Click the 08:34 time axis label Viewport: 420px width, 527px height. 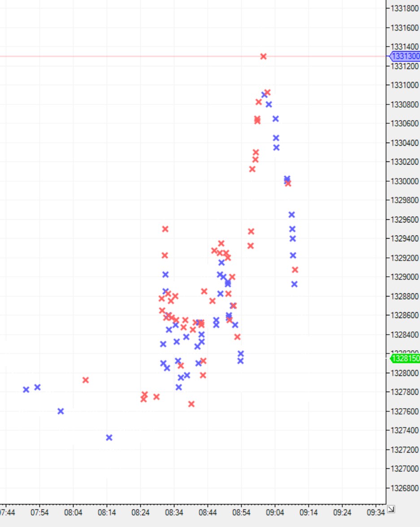(174, 513)
